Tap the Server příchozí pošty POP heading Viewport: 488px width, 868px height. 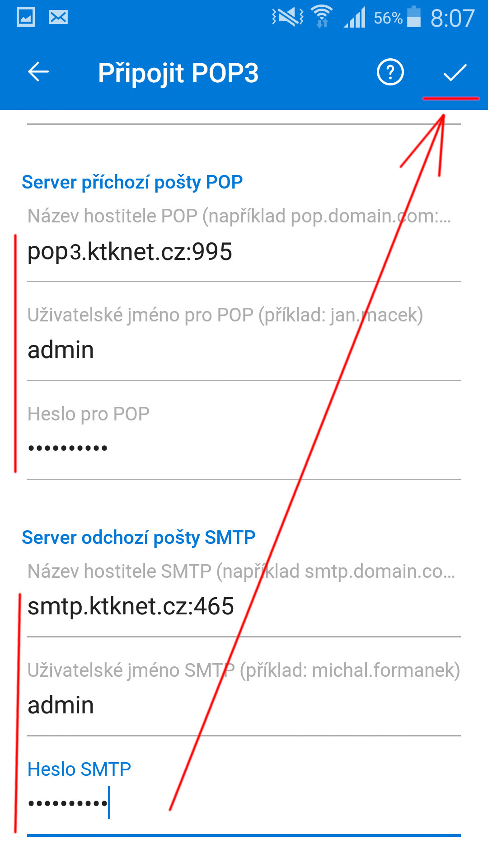tap(132, 182)
